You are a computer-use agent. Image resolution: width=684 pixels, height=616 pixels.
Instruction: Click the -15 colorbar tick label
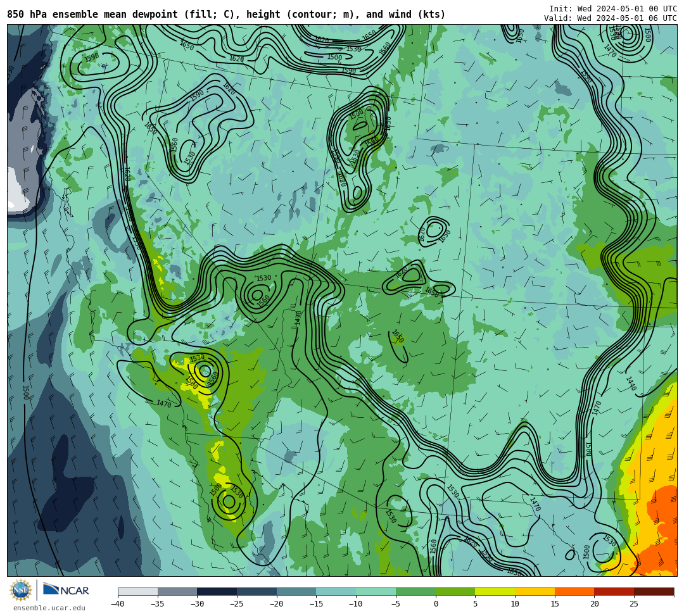tap(316, 604)
